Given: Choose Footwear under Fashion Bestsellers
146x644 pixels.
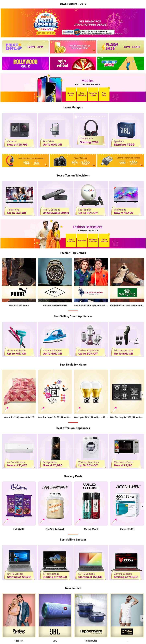Looking at the screenshot, I should 82,240.
